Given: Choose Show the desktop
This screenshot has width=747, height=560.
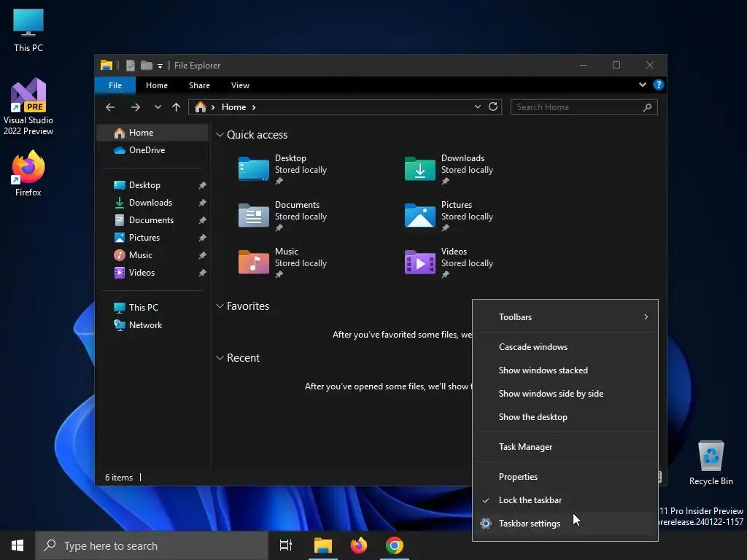Looking at the screenshot, I should tap(565, 417).
